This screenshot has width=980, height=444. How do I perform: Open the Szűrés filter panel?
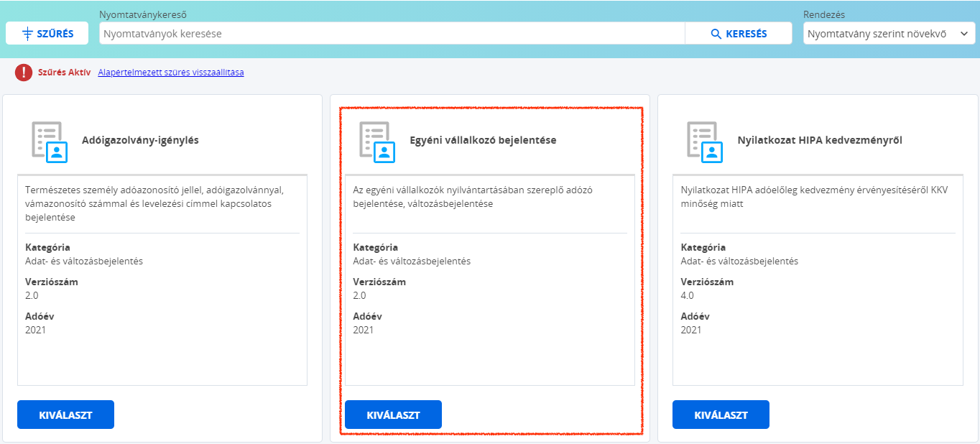pyautogui.click(x=47, y=34)
